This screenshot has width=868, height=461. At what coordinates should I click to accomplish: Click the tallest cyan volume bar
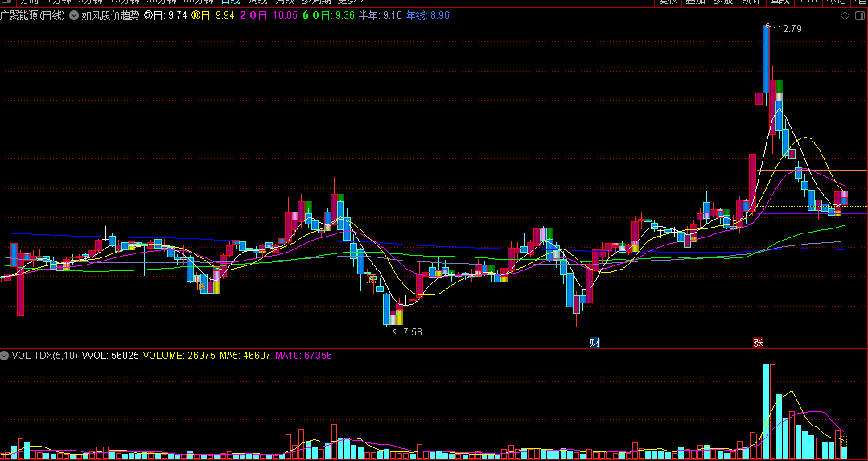(x=766, y=412)
